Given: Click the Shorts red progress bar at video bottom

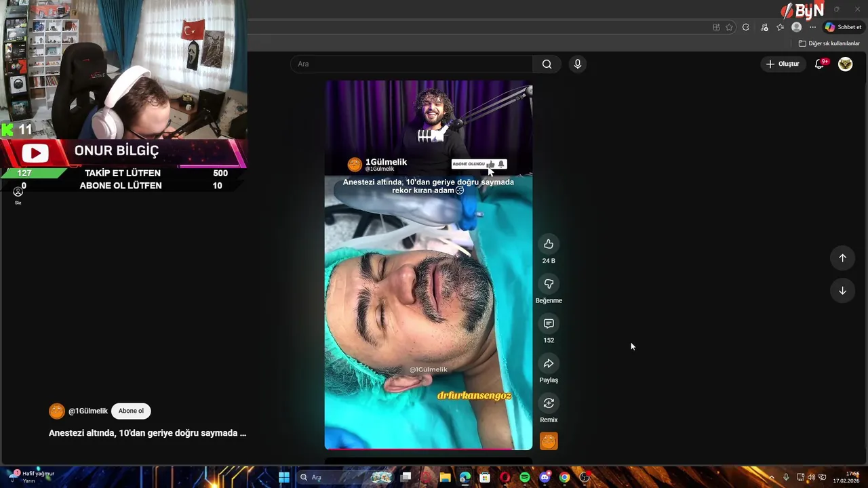Looking at the screenshot, I should (x=429, y=449).
